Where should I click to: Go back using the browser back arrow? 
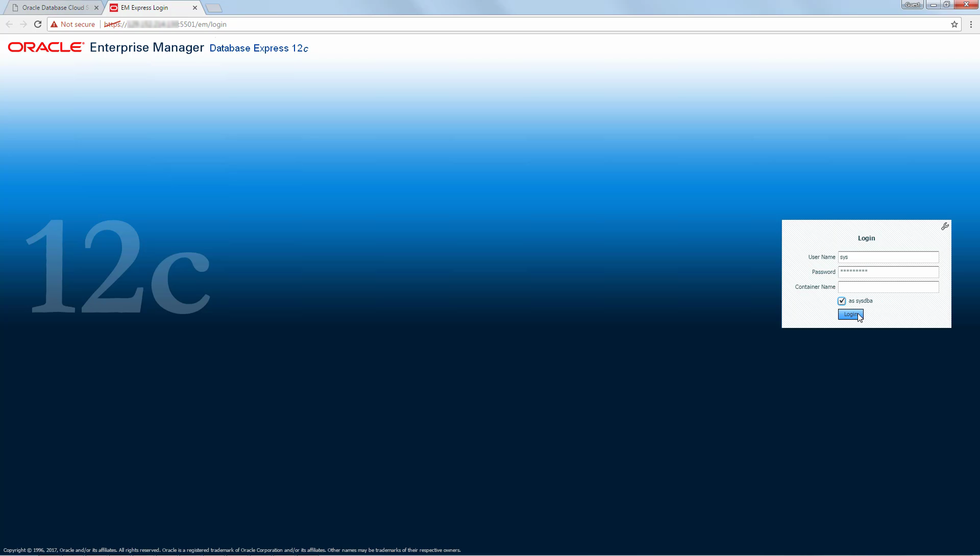pyautogui.click(x=9, y=24)
